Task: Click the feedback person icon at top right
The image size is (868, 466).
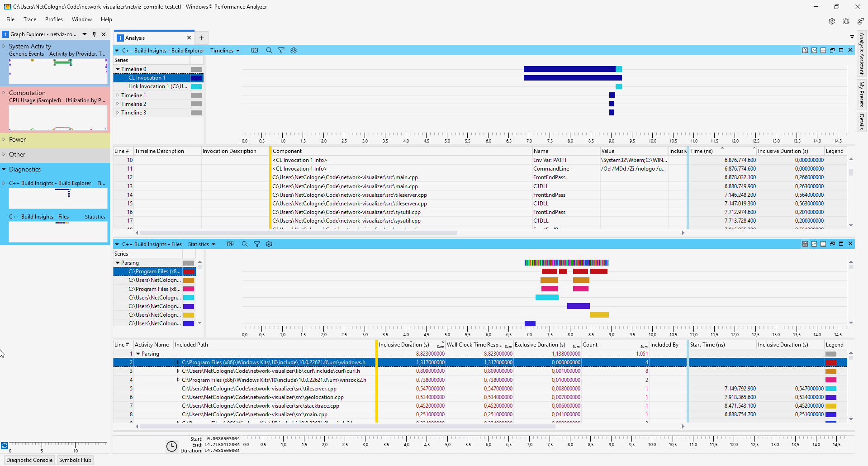Action: (860, 21)
